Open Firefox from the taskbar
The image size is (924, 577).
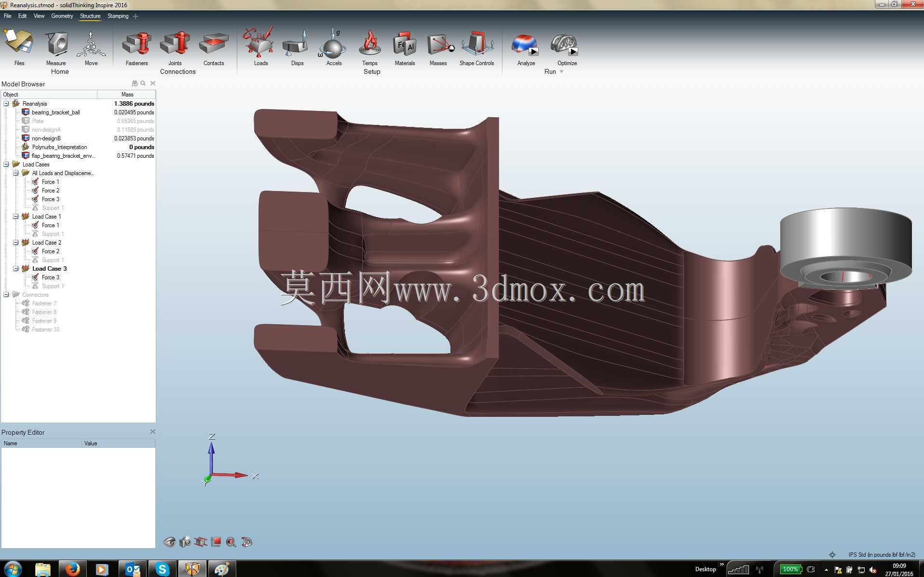pos(72,569)
